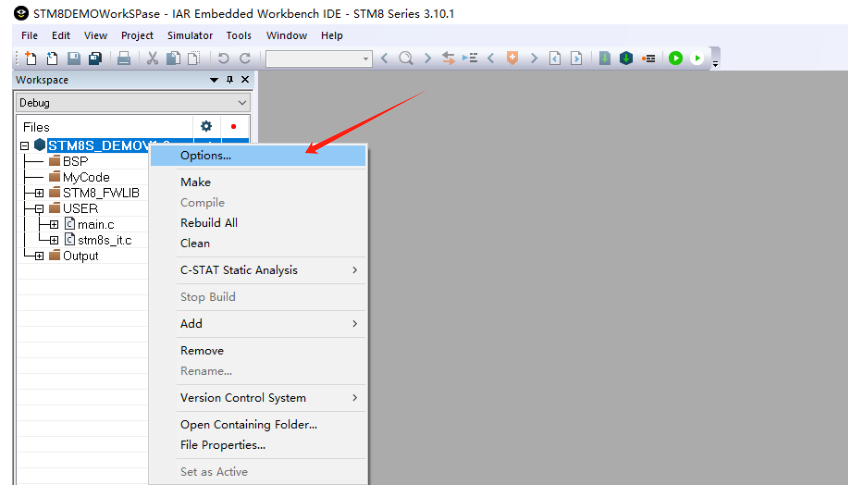The height and width of the screenshot is (485, 848).
Task: Click the New Document toolbar icon
Action: (x=30, y=58)
